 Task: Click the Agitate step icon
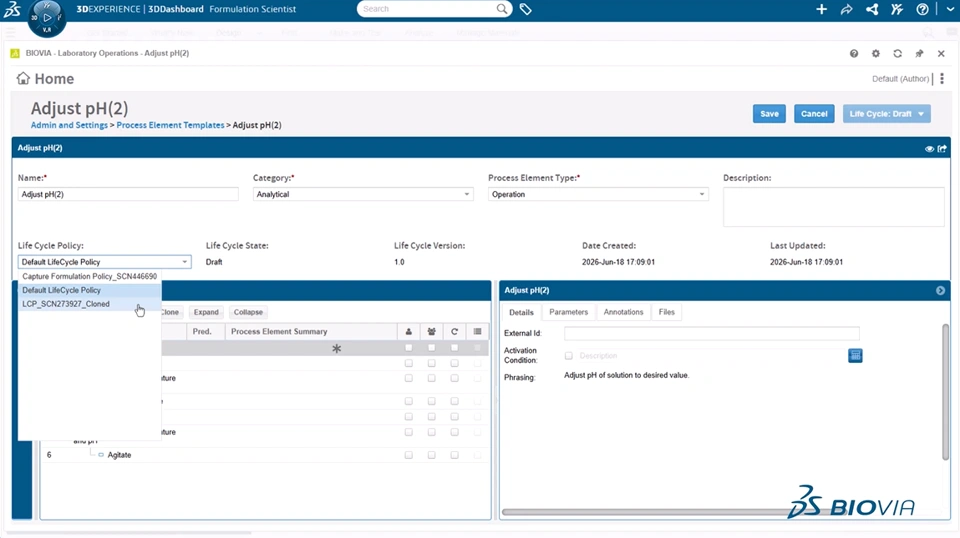(x=101, y=455)
